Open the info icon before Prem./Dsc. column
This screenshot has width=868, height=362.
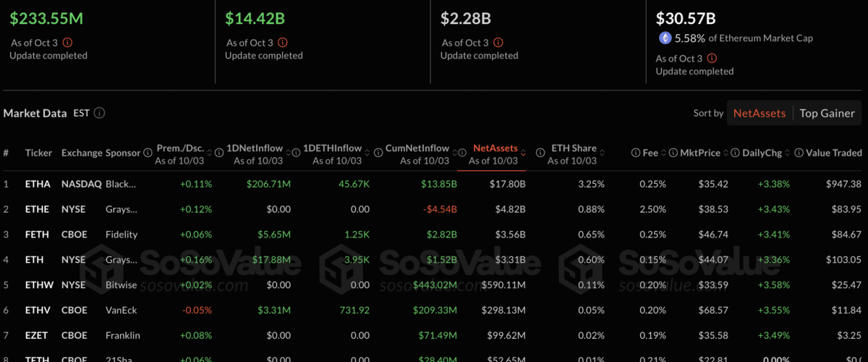tap(148, 153)
